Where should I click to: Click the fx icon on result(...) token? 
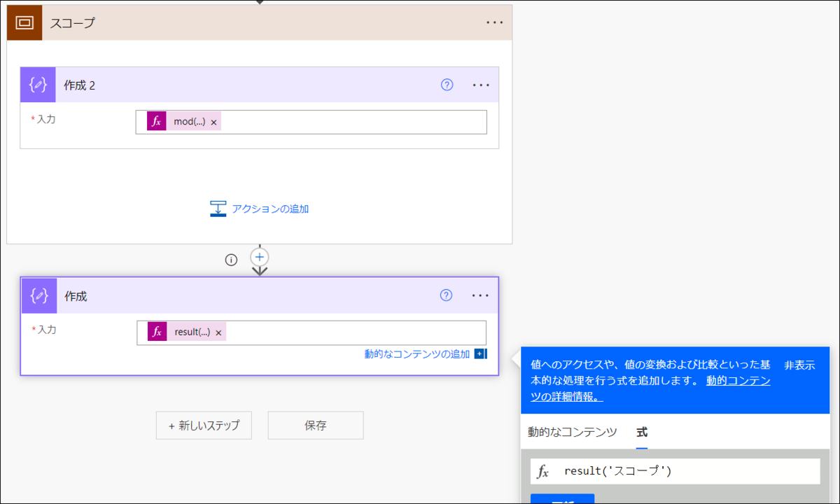(x=157, y=332)
